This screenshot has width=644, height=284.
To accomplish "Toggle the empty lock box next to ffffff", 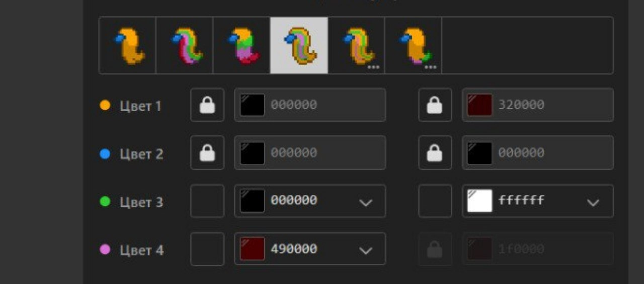I will click(x=435, y=201).
